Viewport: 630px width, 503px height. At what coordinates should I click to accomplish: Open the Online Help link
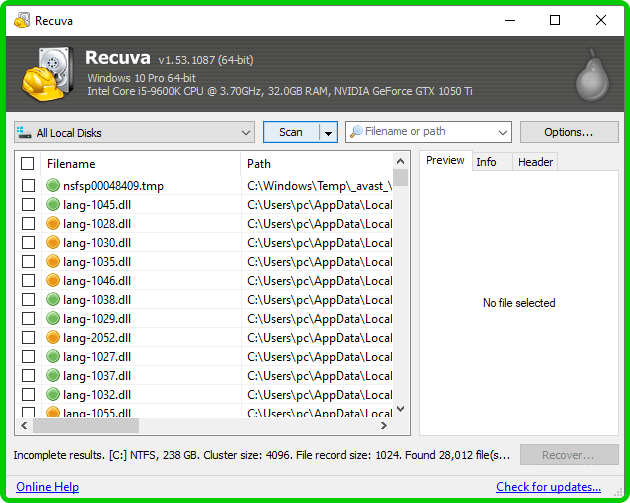pyautogui.click(x=47, y=487)
